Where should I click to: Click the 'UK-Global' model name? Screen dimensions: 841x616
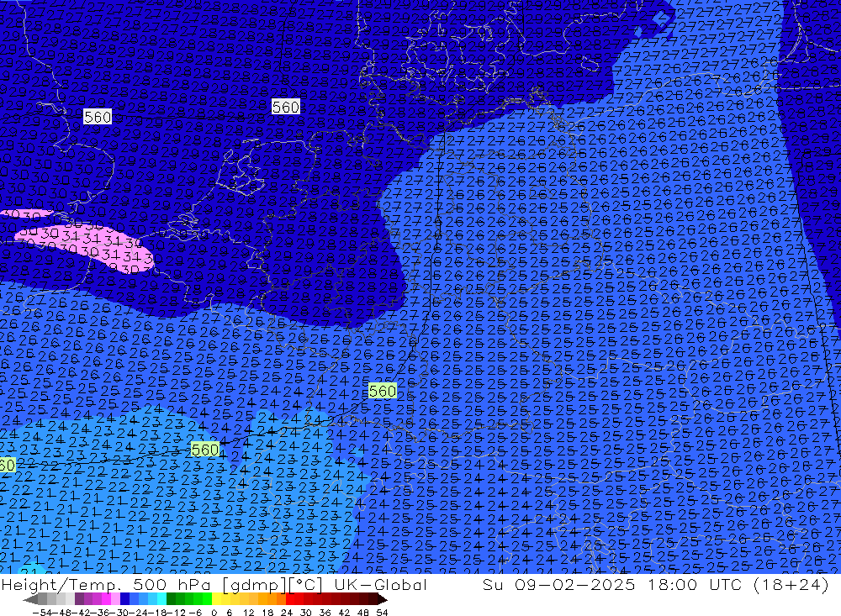click(380, 584)
